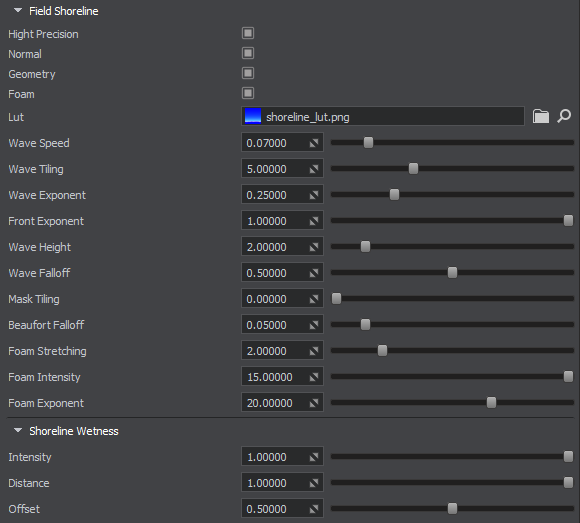Screen dimensions: 580x523
Task: Click the drag arrow icon in Mask Tiling field
Action: [314, 299]
